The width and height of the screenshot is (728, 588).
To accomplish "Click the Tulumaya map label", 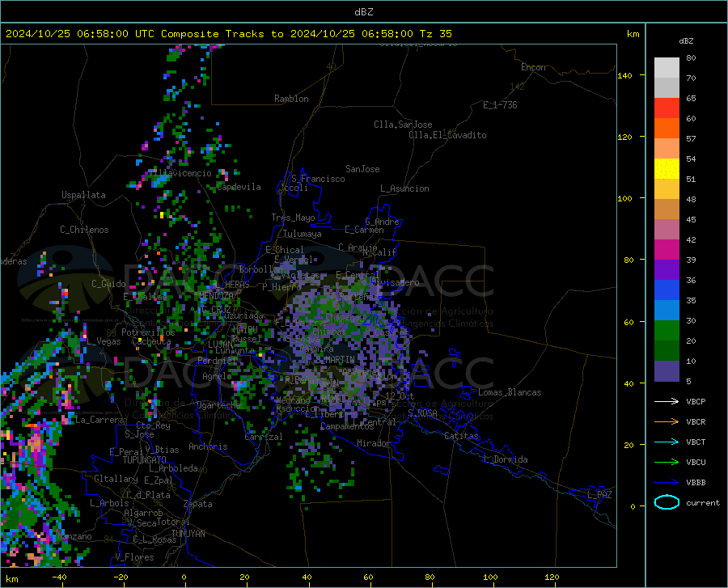I will click(303, 234).
